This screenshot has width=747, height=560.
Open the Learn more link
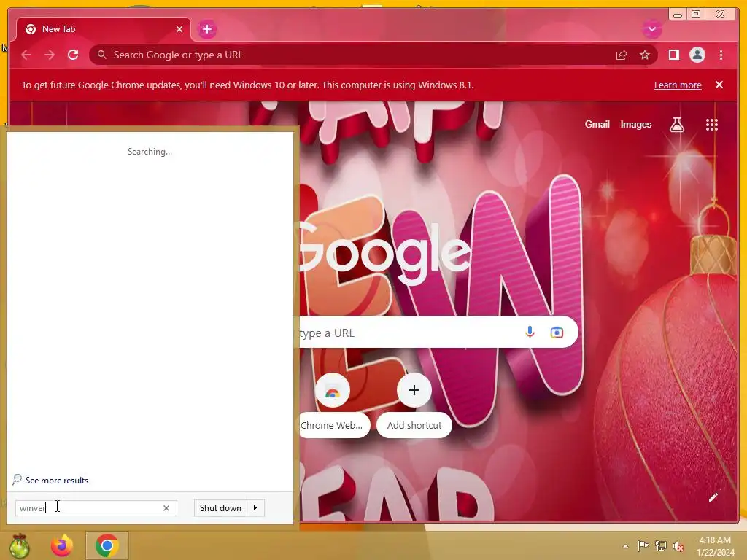[x=678, y=85]
